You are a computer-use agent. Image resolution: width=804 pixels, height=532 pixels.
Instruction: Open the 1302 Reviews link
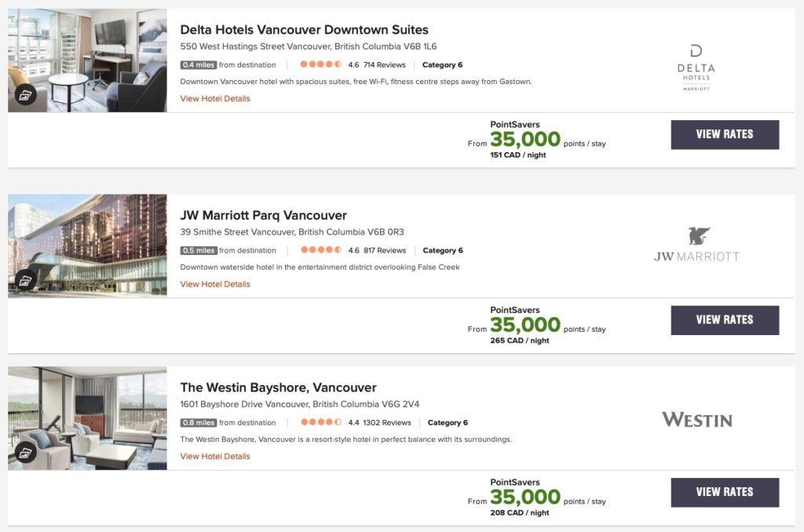(x=386, y=423)
